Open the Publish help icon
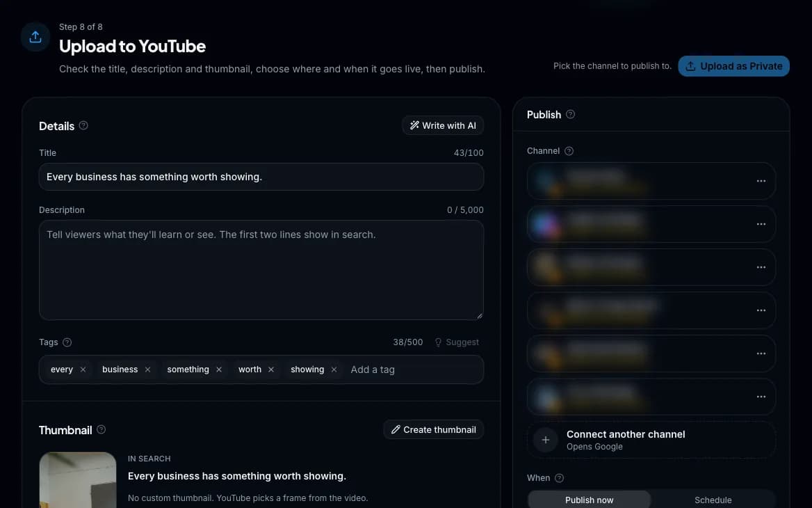The image size is (812, 508). (x=570, y=114)
